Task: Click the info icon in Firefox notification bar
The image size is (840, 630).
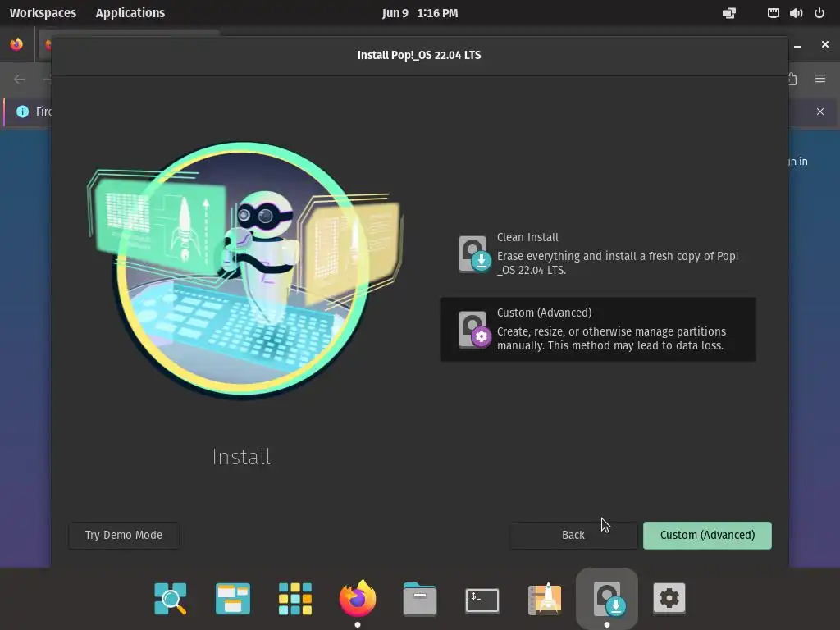Action: 22,112
